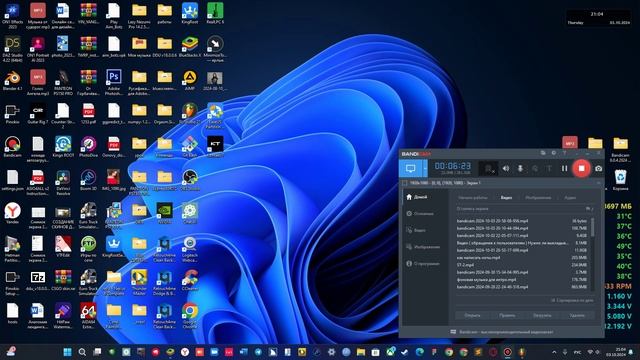Viewport: 640px width, 360px height.
Task: Open File Explorer on the taskbar
Action: (x=361, y=352)
